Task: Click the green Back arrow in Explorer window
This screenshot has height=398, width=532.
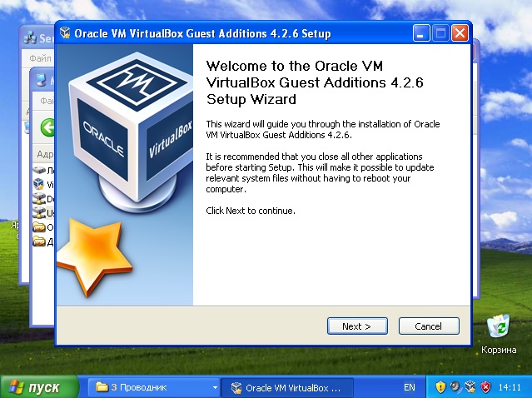Action: point(47,127)
